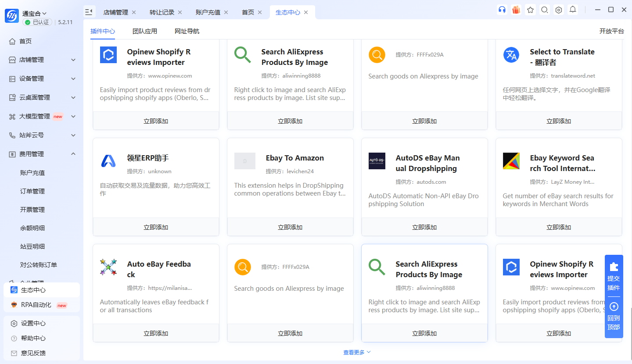Close the 转让记录 tab

click(x=180, y=12)
